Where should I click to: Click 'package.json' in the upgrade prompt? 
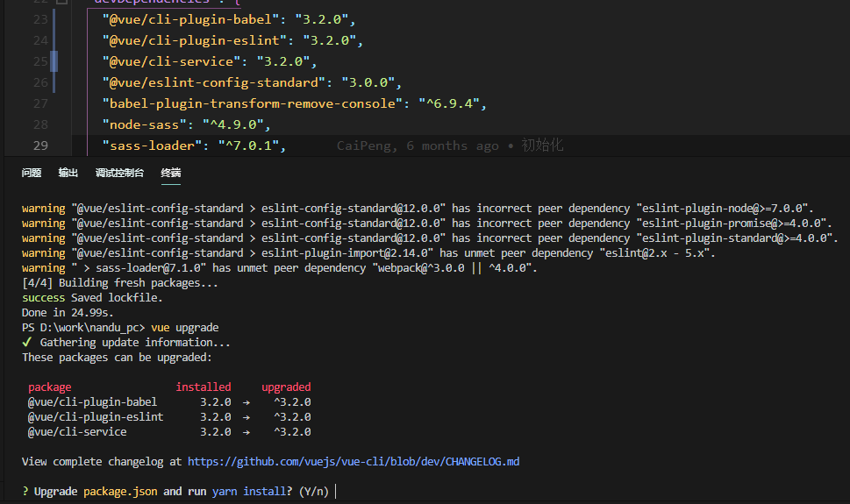(120, 492)
